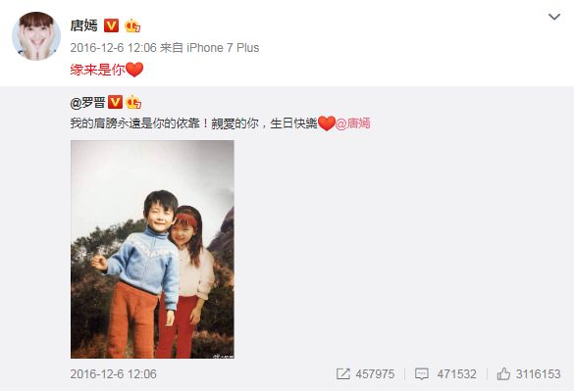
Task: Like the post with thumbs-up icon
Action: [x=503, y=373]
